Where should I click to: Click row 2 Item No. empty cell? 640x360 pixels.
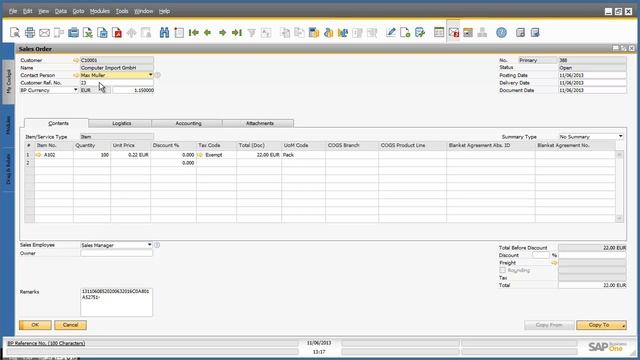54,163
